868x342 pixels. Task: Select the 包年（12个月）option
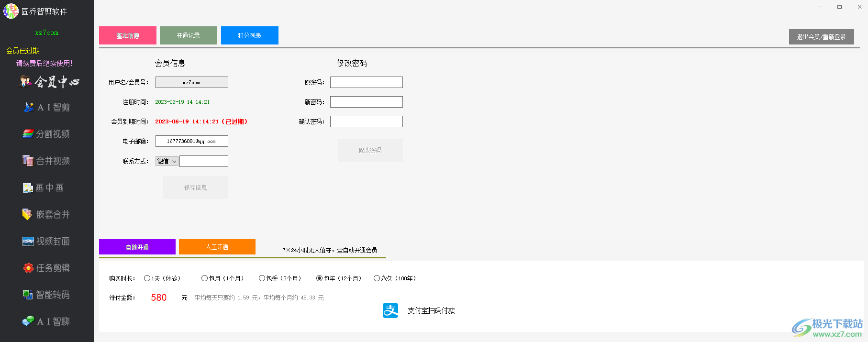[x=339, y=278]
